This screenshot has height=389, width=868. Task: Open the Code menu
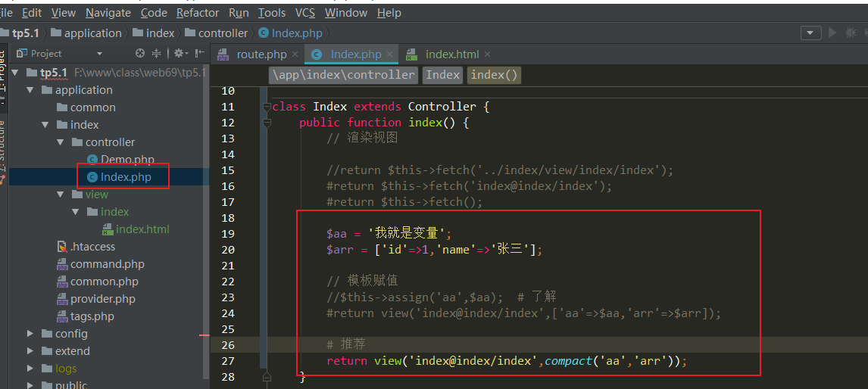click(x=154, y=12)
